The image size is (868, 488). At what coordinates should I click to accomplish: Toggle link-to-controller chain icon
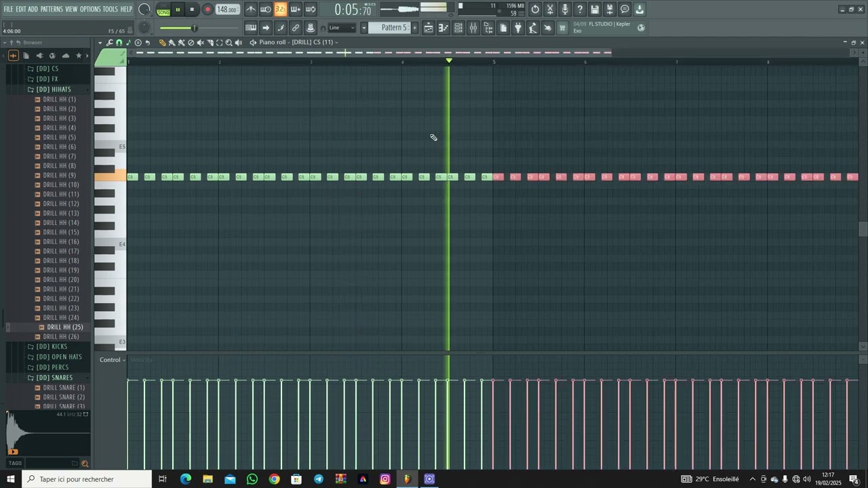tap(296, 28)
